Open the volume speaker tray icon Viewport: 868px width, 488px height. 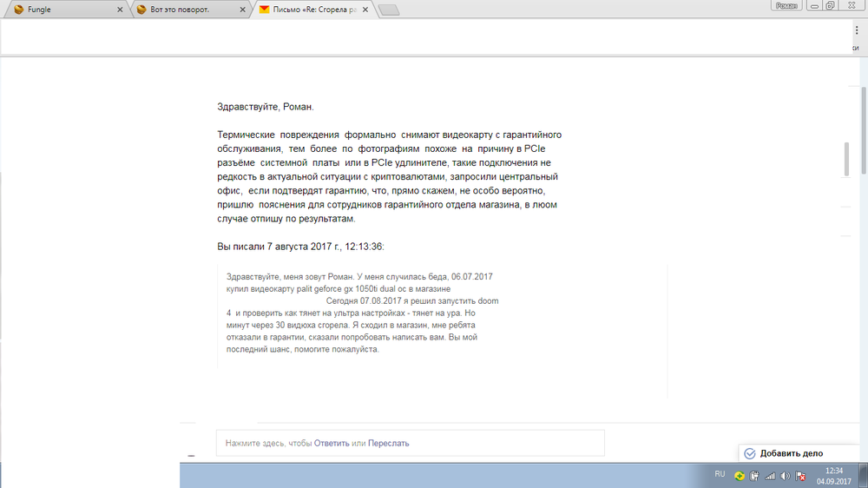[785, 476]
